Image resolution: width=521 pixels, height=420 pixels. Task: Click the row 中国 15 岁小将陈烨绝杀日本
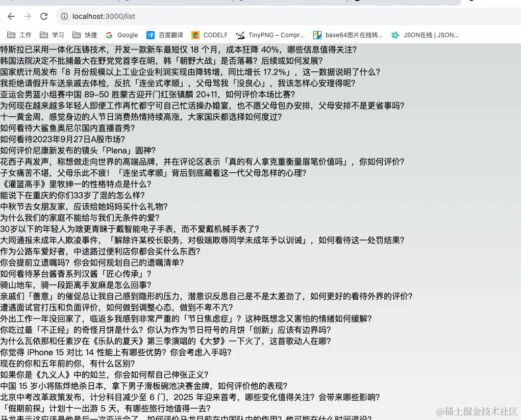tap(144, 386)
